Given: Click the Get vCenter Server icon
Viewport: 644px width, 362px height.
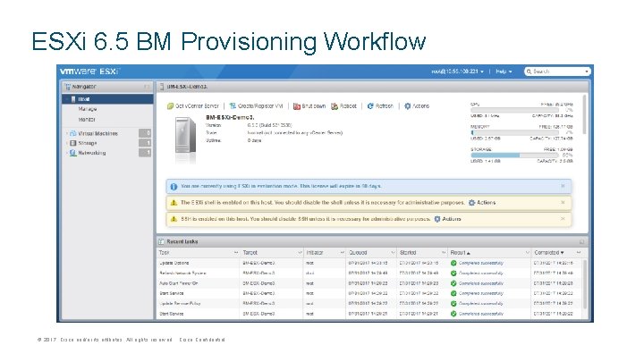Looking at the screenshot, I should pos(170,105).
